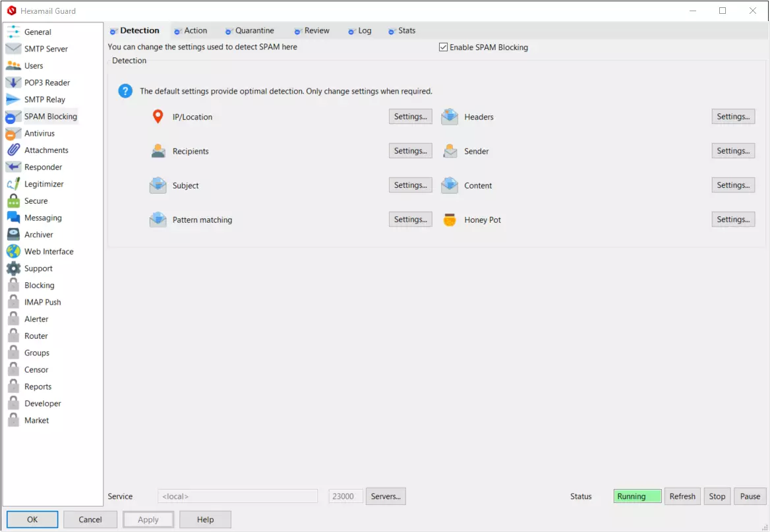The height and width of the screenshot is (532, 770).
Task: Click the Archiver icon in sidebar
Action: point(13,235)
